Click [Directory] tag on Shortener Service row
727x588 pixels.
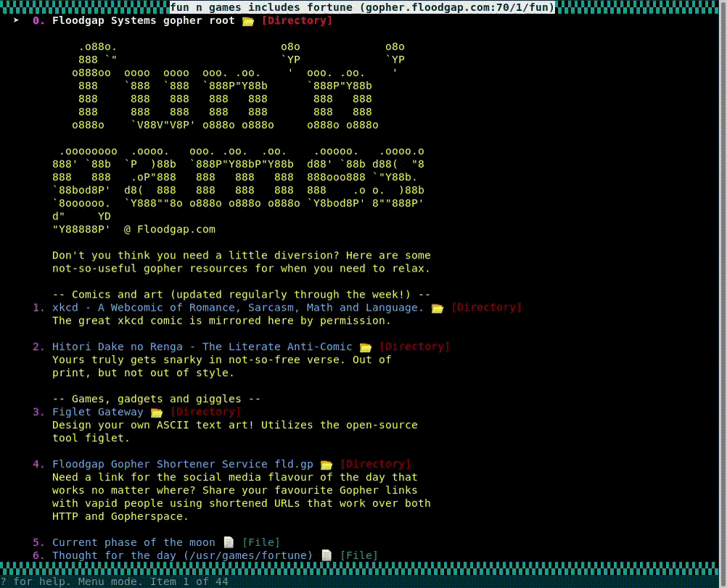click(x=375, y=464)
